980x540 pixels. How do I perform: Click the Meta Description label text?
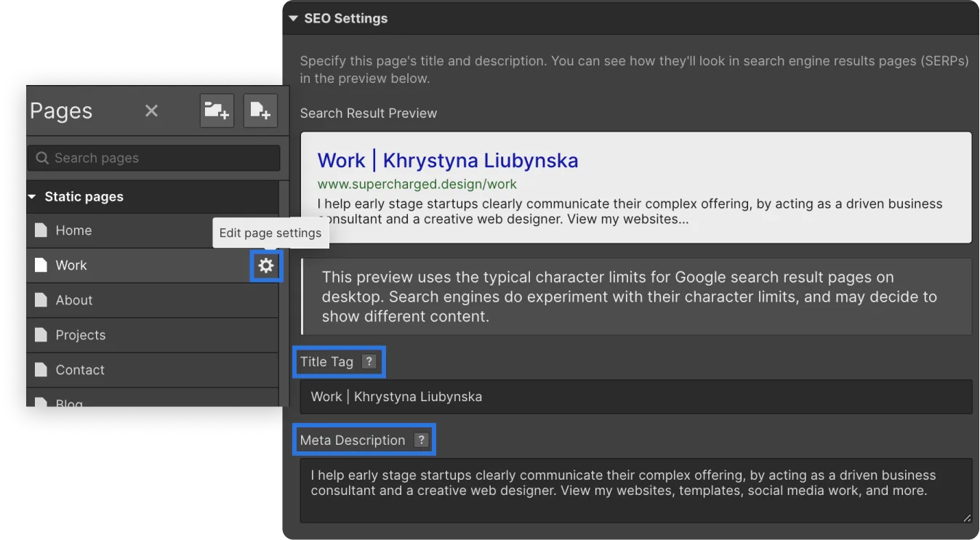tap(353, 440)
